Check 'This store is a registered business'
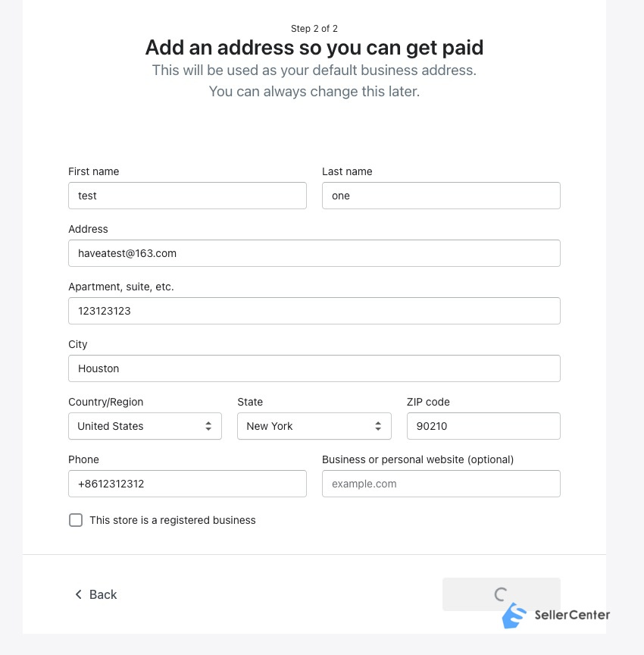The width and height of the screenshot is (644, 655). (x=76, y=520)
